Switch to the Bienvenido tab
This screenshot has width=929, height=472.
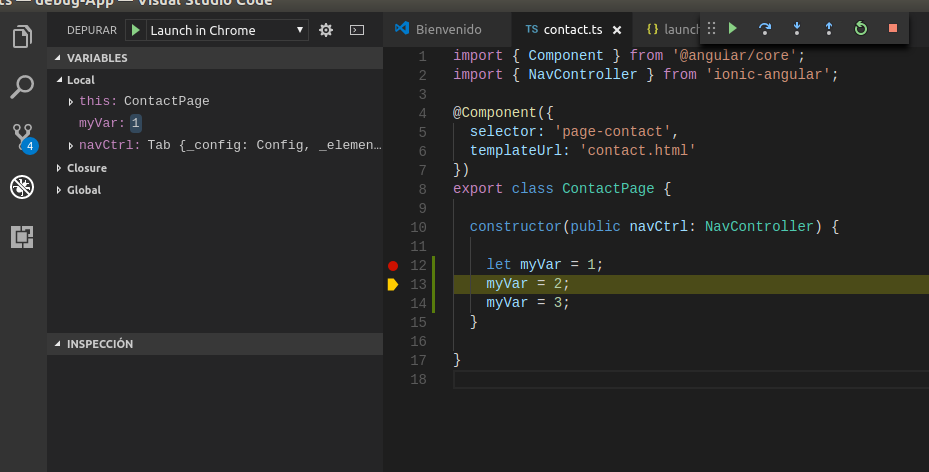[x=439, y=30]
